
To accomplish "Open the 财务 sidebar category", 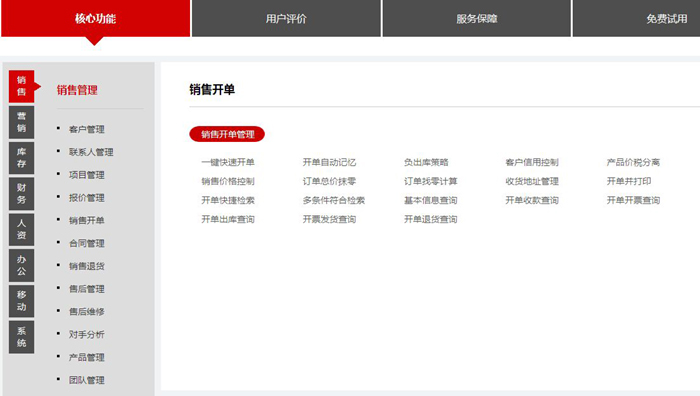I will 21,194.
